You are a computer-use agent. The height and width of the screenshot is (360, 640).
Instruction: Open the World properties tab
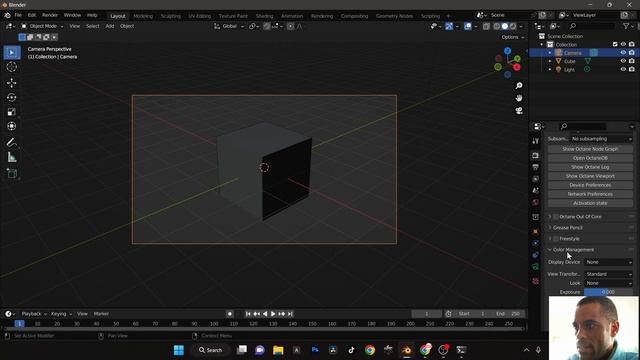pos(536,202)
